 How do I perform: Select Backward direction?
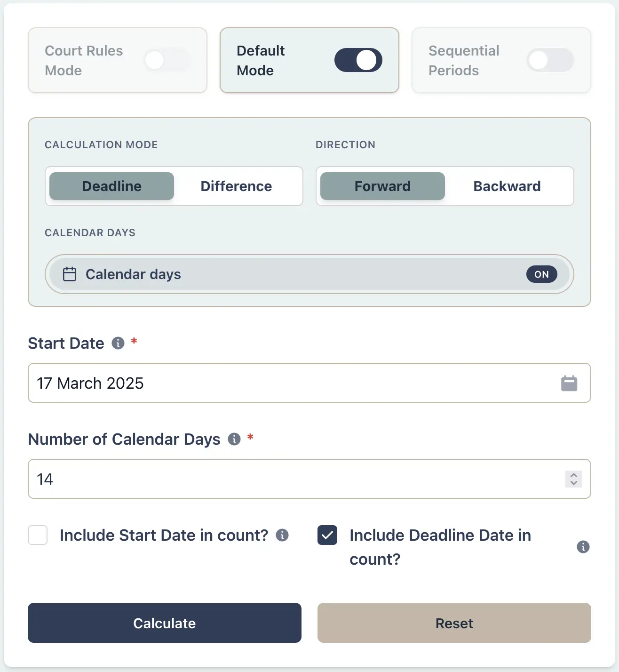(507, 186)
